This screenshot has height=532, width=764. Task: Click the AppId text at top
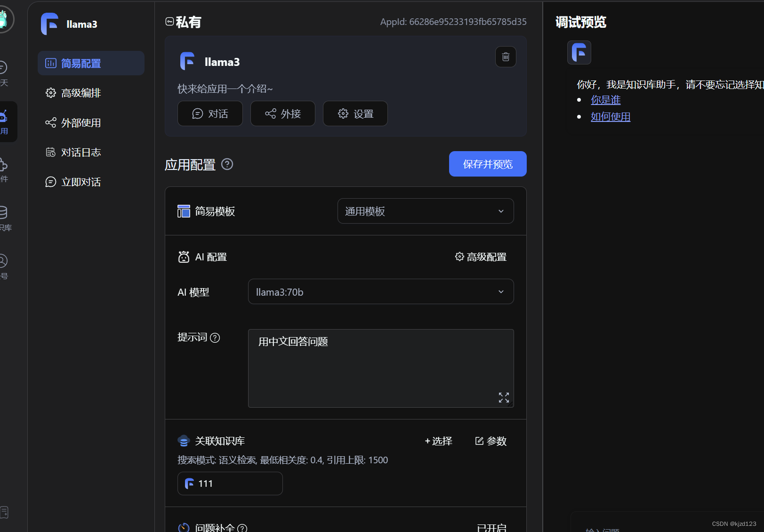tap(453, 22)
